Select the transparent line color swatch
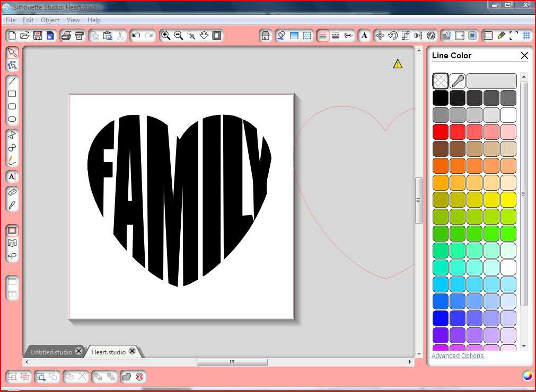The height and width of the screenshot is (392, 536). 440,81
